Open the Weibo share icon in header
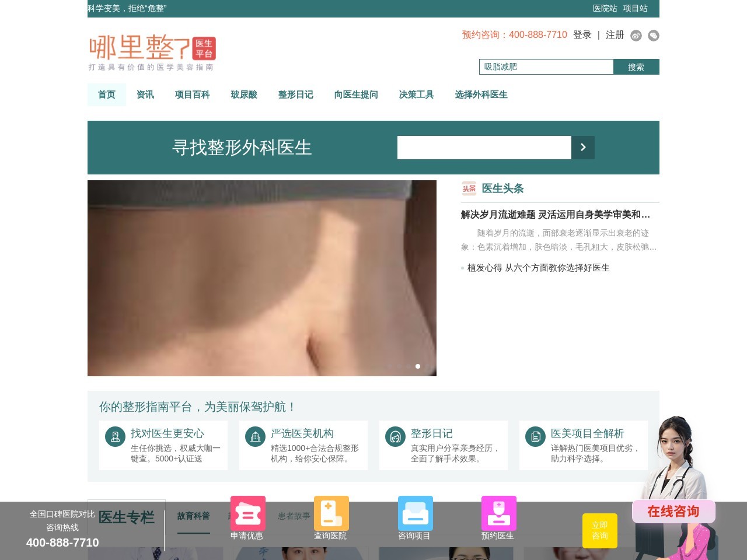This screenshot has width=747, height=560. coord(637,36)
